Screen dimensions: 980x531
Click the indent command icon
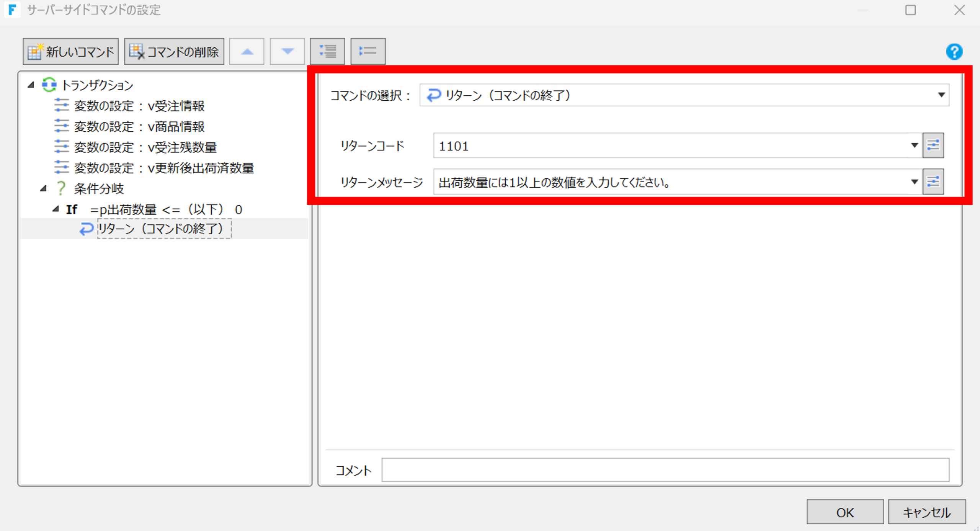(327, 51)
